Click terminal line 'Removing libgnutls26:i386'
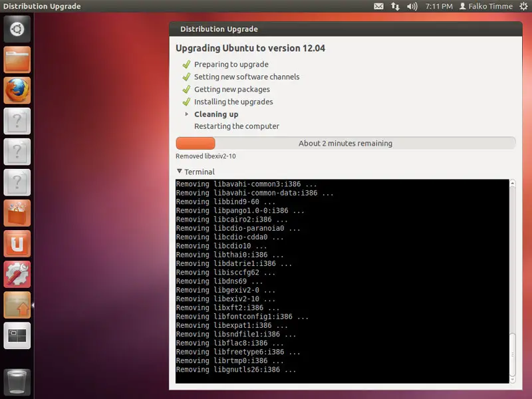The image size is (532, 399). coord(236,370)
